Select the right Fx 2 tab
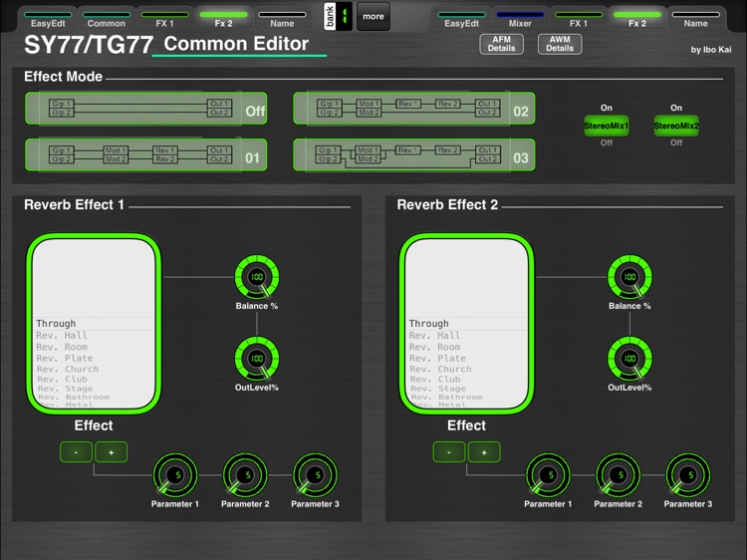 coord(637,19)
